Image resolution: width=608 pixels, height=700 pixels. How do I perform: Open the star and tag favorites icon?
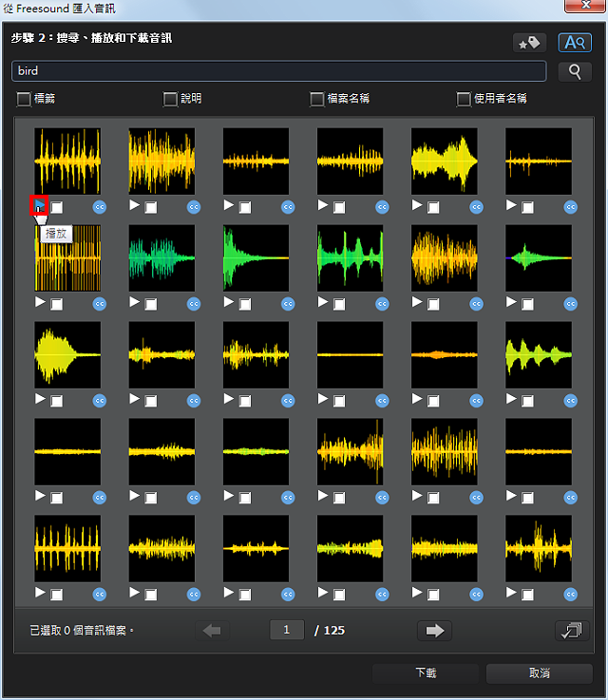[529, 43]
